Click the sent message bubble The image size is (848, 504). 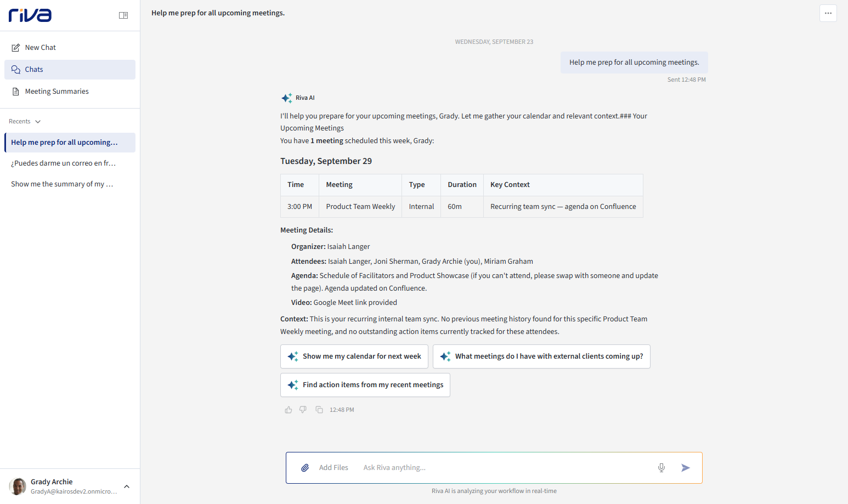point(634,63)
